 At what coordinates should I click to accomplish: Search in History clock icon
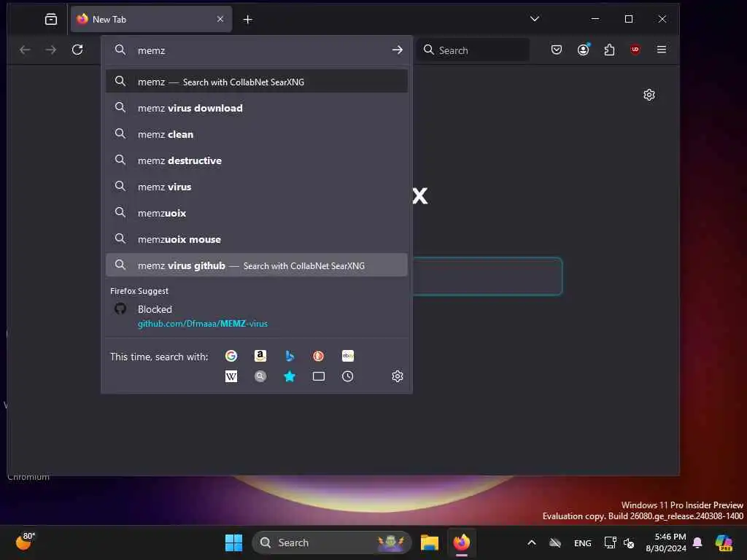click(x=348, y=376)
